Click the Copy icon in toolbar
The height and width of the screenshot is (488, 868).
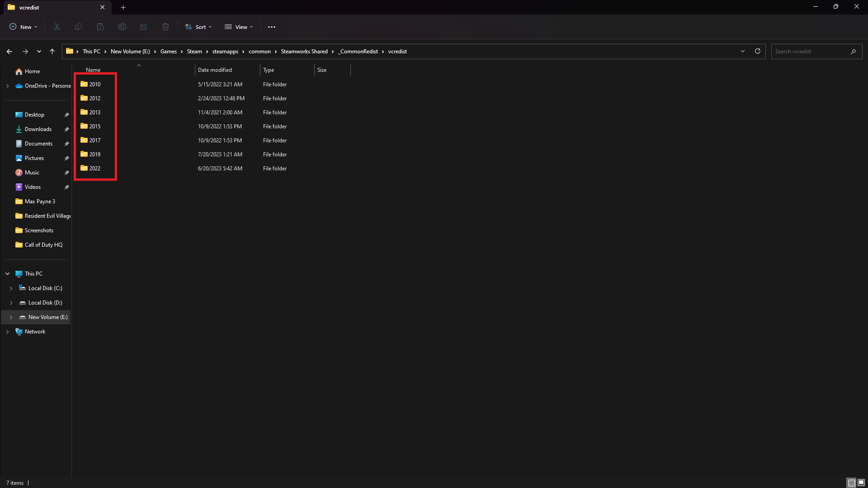pos(79,27)
